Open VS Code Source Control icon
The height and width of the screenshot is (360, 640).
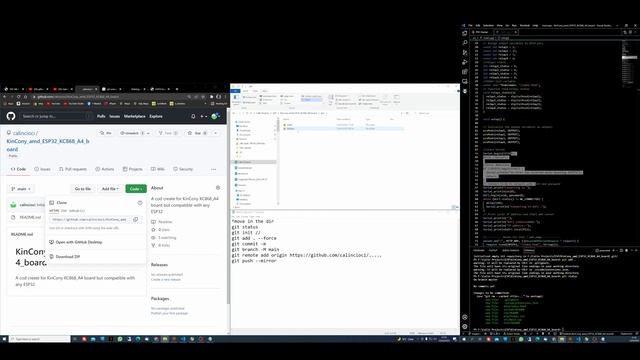coord(465,53)
